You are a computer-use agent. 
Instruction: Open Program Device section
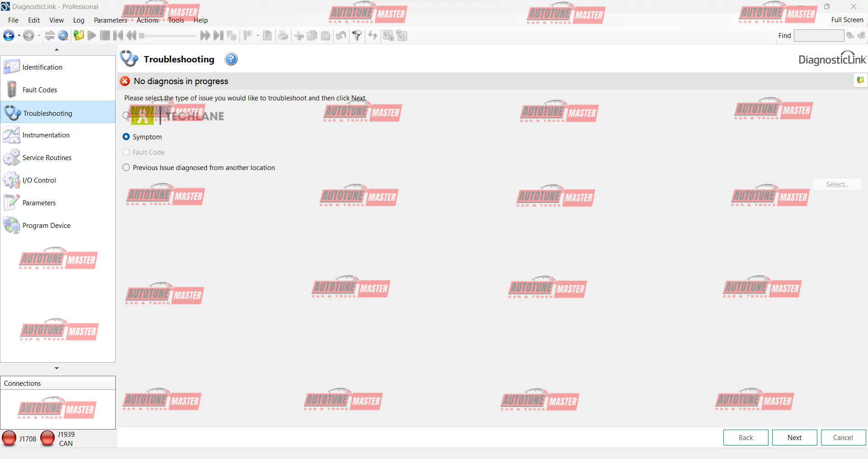point(46,226)
